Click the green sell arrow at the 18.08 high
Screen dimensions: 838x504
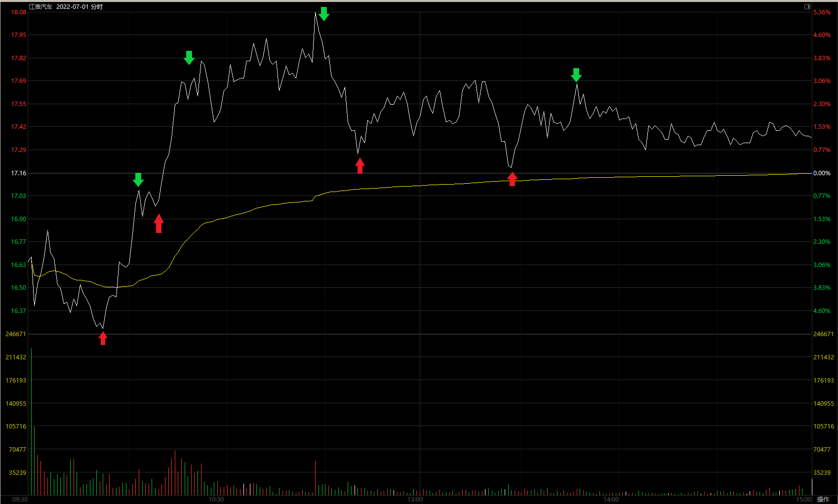pos(323,14)
